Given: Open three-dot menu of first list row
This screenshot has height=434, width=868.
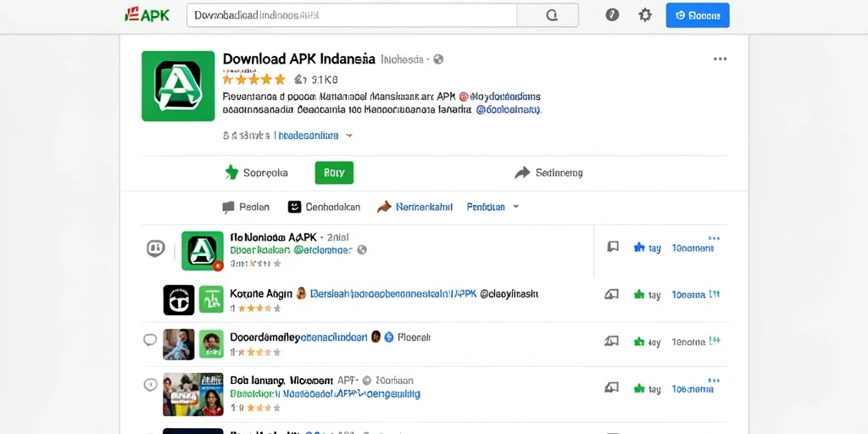Looking at the screenshot, I should tap(715, 238).
